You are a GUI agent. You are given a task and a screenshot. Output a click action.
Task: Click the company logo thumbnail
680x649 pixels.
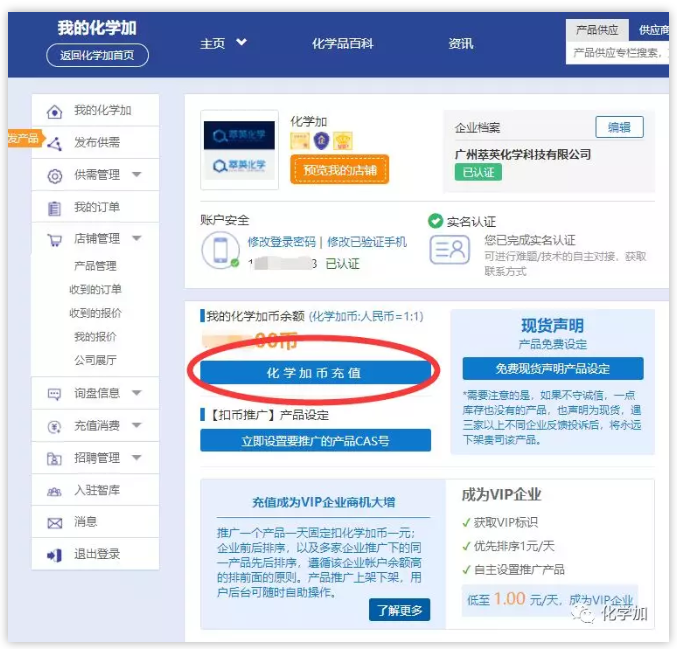[x=240, y=150]
